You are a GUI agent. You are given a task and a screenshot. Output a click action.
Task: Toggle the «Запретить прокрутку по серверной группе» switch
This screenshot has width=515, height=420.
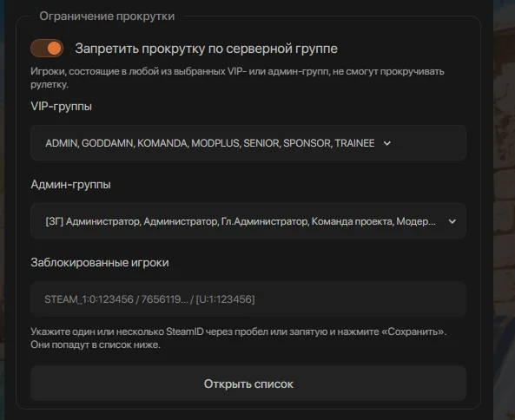[47, 49]
